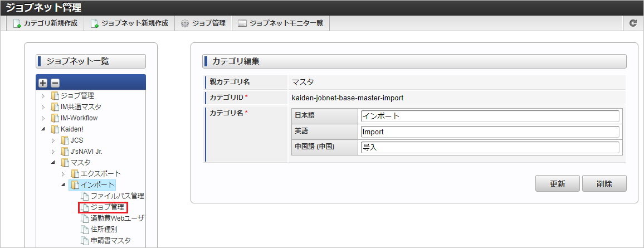
Task: Expand the ジョブ管理 top-level tree folder
Action: (x=44, y=96)
